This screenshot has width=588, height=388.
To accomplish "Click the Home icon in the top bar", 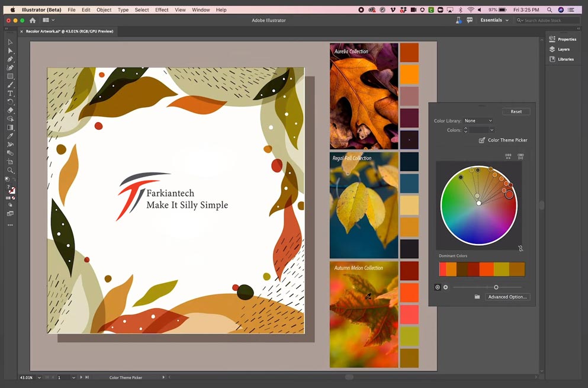I will click(x=33, y=20).
